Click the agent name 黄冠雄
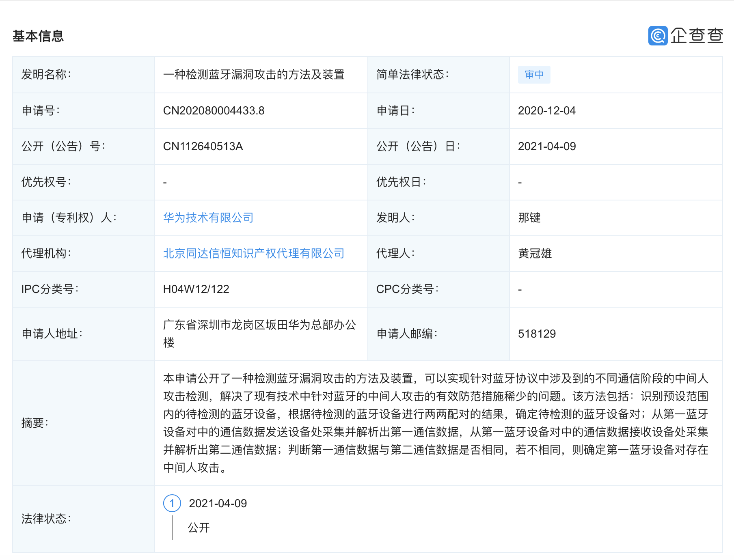This screenshot has width=734, height=560. coord(535,254)
